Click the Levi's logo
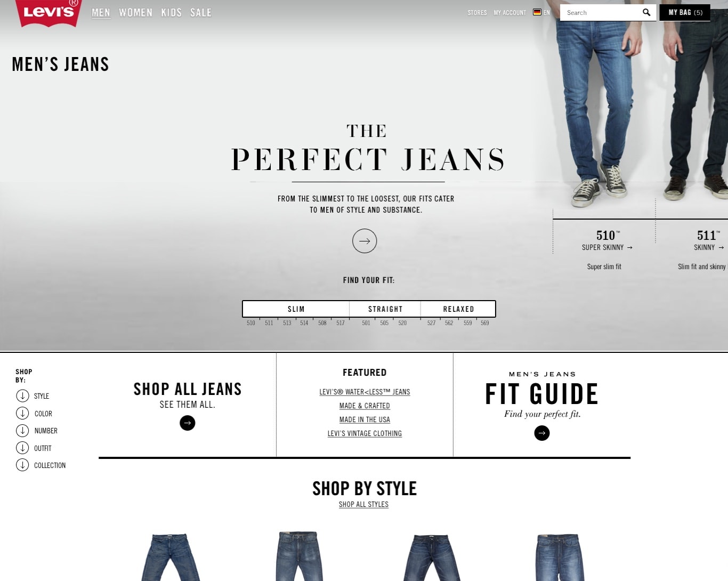 pos(48,12)
